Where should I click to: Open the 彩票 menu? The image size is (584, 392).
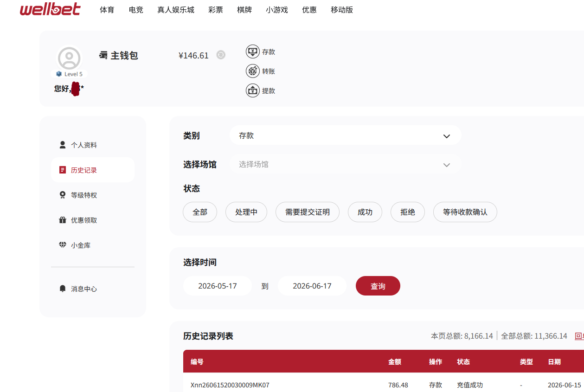coord(216,10)
